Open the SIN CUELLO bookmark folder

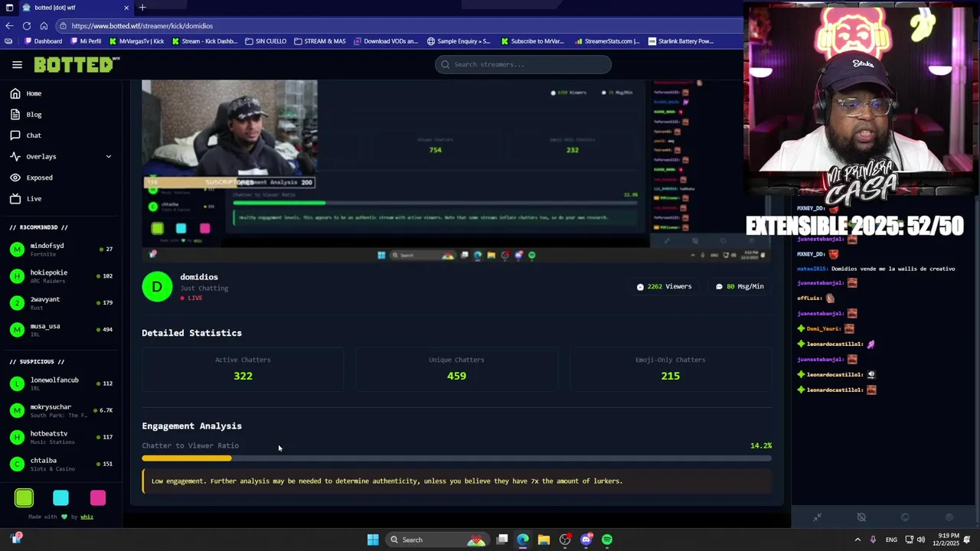tap(266, 41)
